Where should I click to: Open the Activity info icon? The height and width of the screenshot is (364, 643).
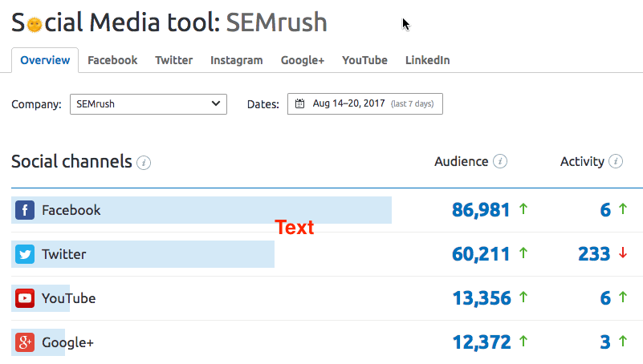coord(616,161)
